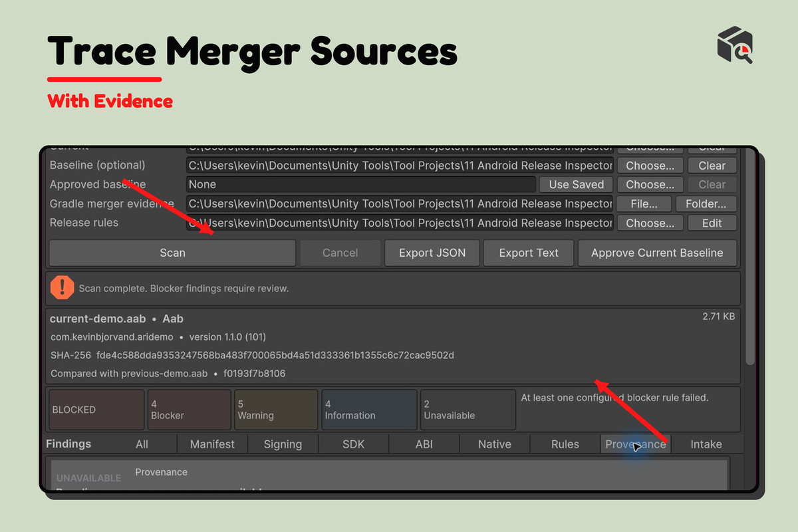This screenshot has height=532, width=798.
Task: Edit the Release rules
Action: click(712, 223)
